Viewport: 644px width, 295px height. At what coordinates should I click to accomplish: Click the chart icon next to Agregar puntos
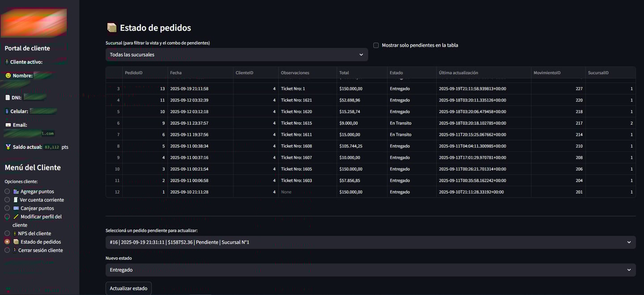pos(16,191)
